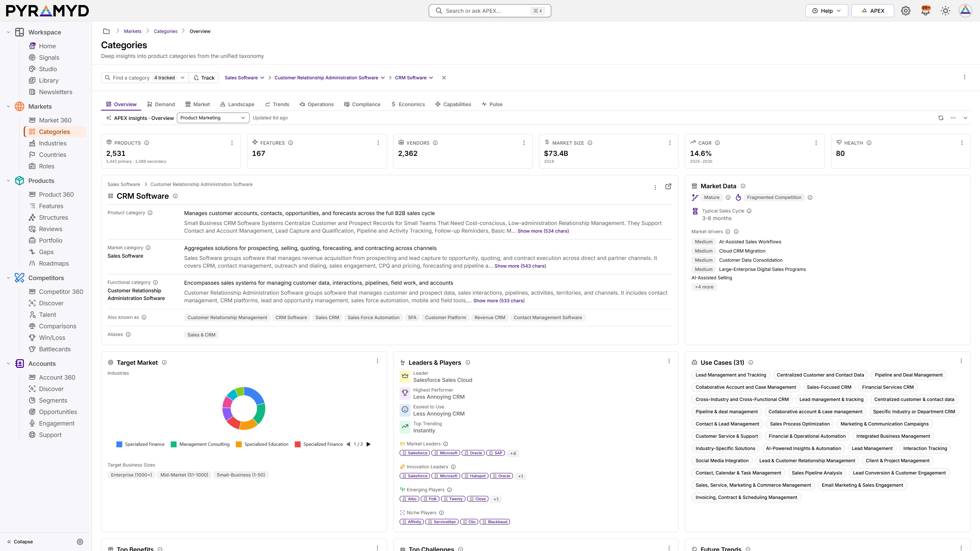
Task: Open CRM Software in external link icon
Action: click(x=668, y=186)
